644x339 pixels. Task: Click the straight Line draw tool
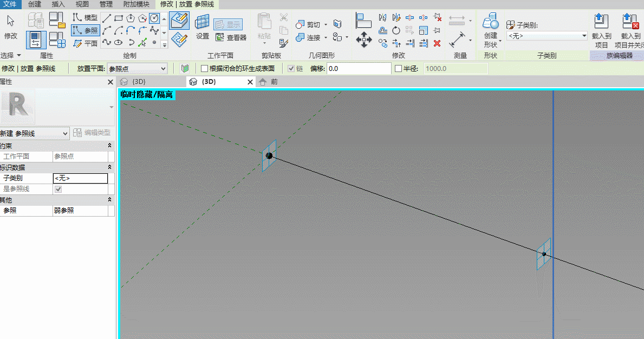pos(106,18)
